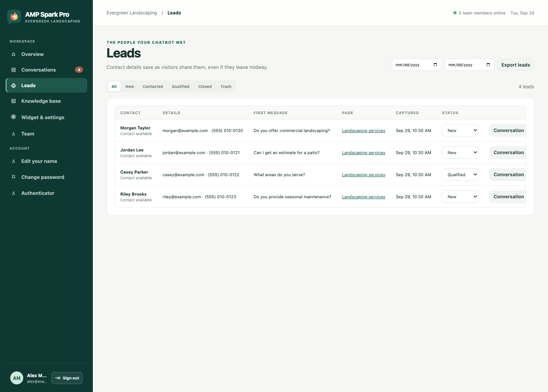The image size is (548, 392).
Task: Click 'Can I get an estimate for a patio?' message
Action: 287,153
